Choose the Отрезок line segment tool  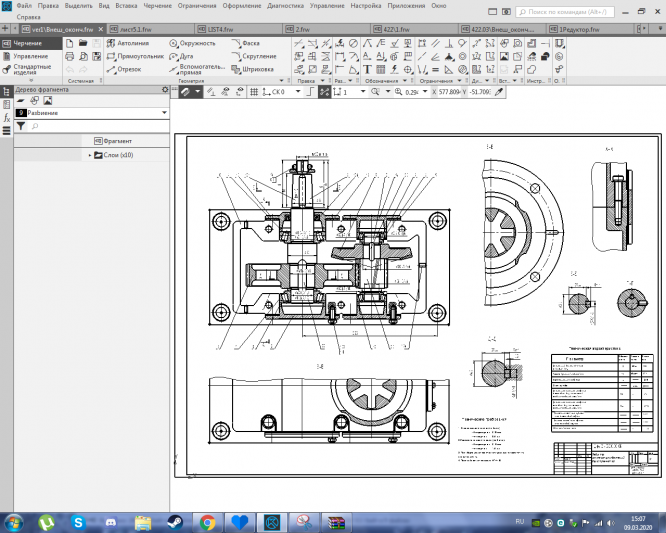tap(123, 70)
